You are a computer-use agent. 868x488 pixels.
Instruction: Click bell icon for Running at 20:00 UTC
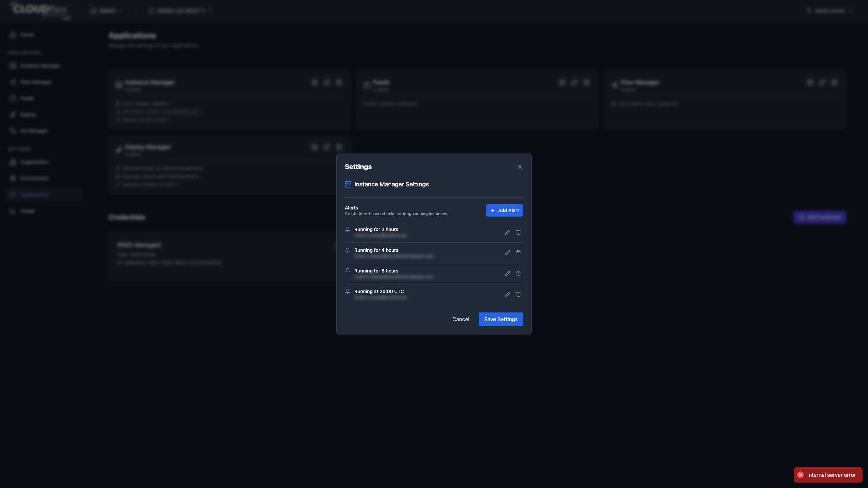[x=348, y=291]
